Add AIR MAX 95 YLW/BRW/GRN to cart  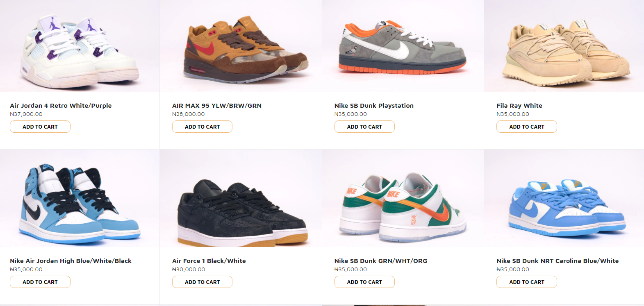202,127
